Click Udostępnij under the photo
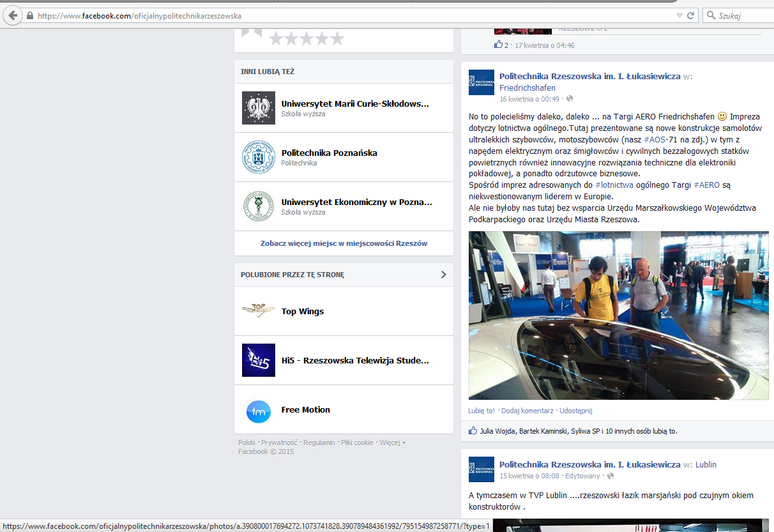This screenshot has height=532, width=774. [575, 411]
